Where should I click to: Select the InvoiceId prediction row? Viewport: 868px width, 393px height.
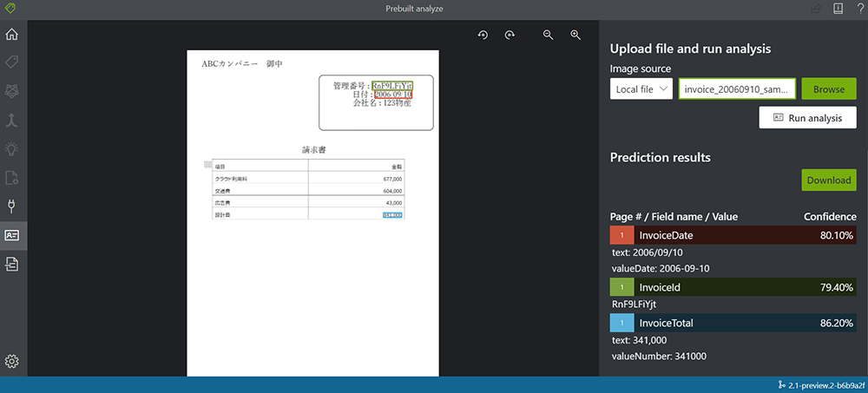click(733, 287)
